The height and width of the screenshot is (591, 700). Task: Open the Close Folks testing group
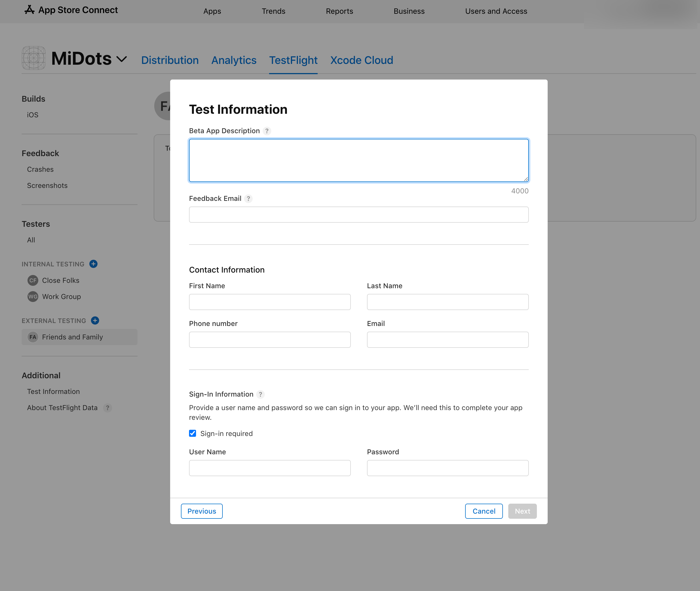pyautogui.click(x=61, y=280)
